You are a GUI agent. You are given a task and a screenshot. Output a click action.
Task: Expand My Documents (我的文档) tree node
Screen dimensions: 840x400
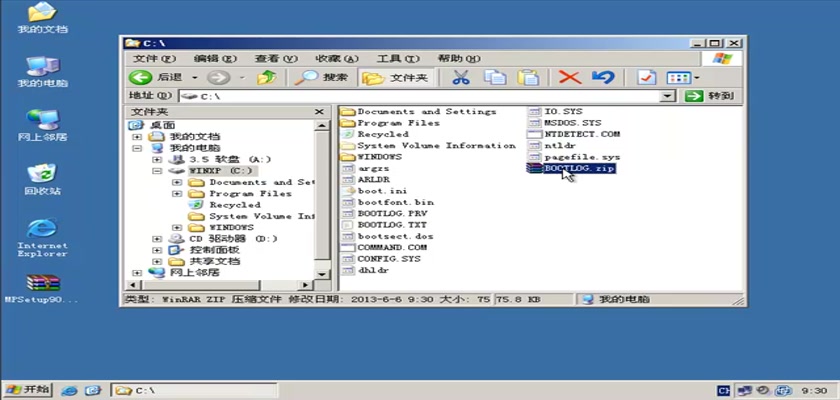[x=137, y=137]
